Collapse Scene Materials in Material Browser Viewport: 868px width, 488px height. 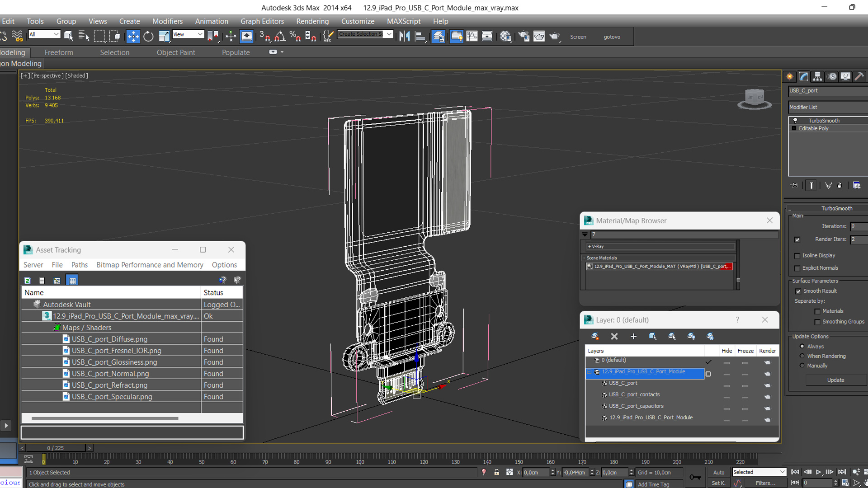click(x=584, y=258)
